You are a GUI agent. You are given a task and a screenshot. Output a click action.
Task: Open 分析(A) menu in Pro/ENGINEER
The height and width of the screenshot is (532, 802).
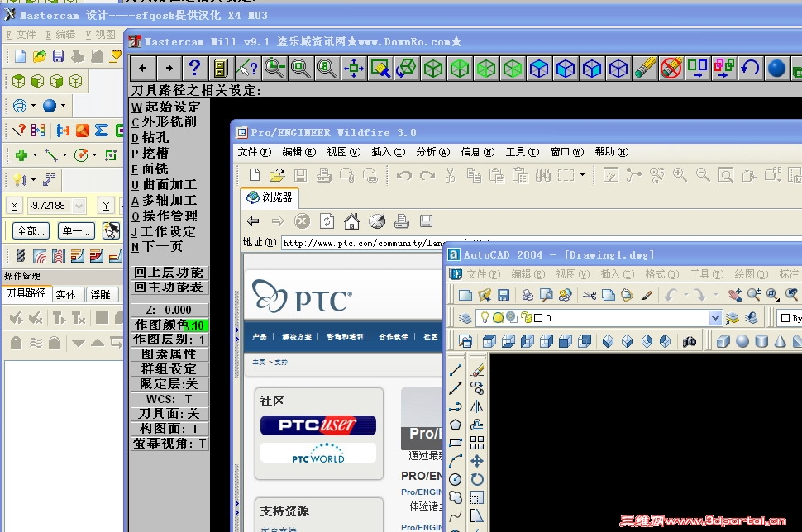point(432,152)
